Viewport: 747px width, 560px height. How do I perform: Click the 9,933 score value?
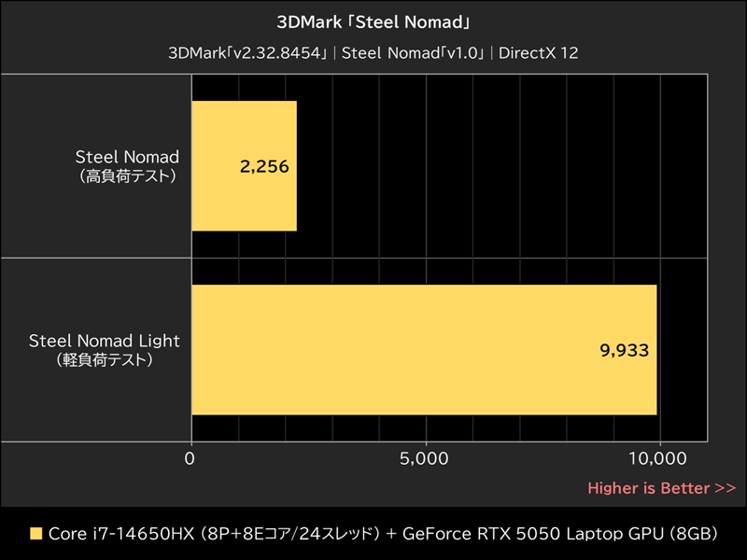pos(623,350)
